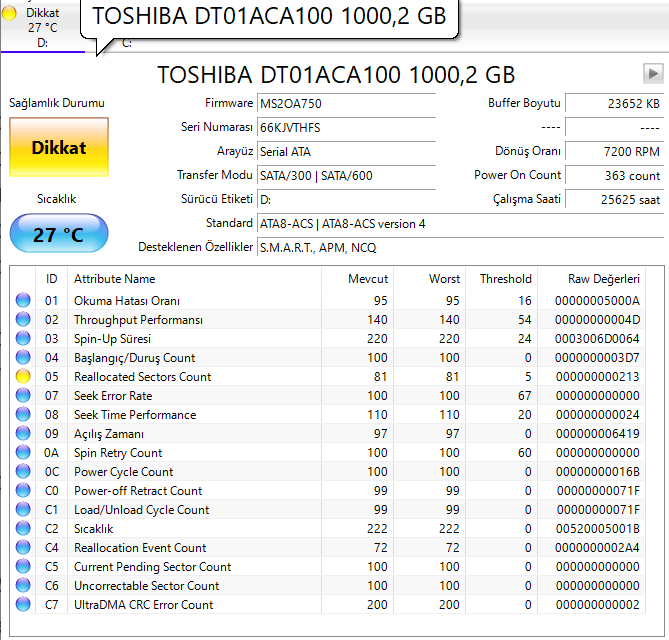669x640 pixels.
Task: Click raw value 00520005001B of Sıcaklık
Action: [597, 529]
